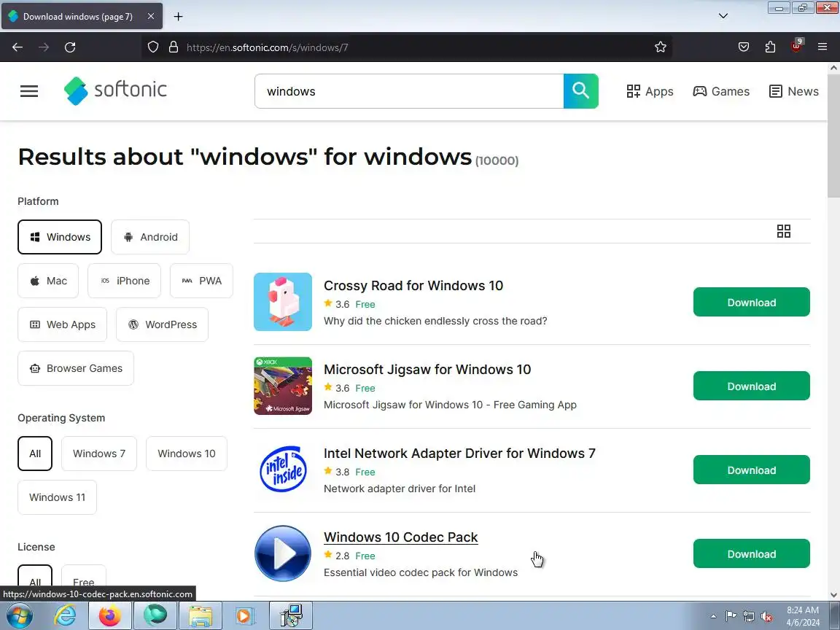Select the Windows 11 operating system filter
This screenshot has height=630, width=840.
(x=58, y=497)
